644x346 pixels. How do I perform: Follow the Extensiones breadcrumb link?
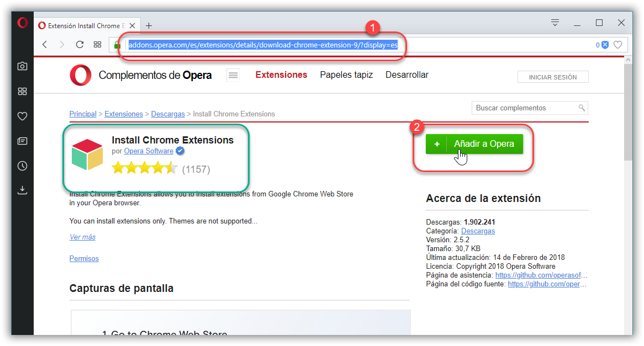(x=124, y=114)
